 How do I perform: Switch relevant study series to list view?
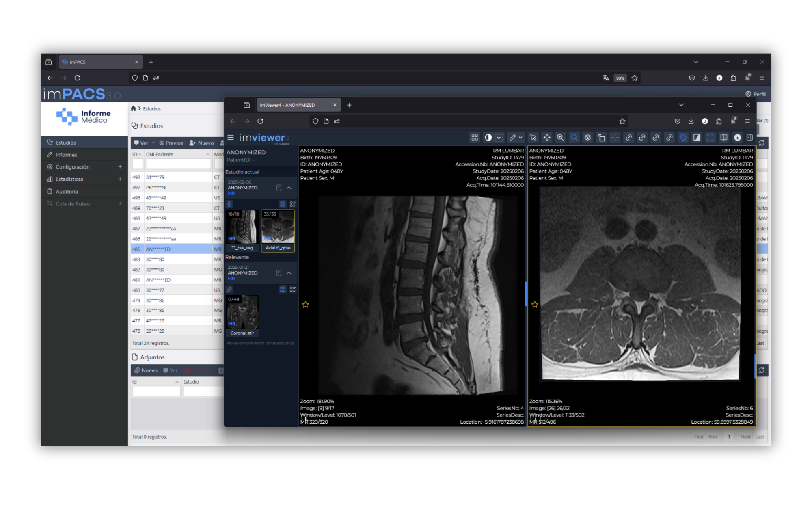pos(293,289)
